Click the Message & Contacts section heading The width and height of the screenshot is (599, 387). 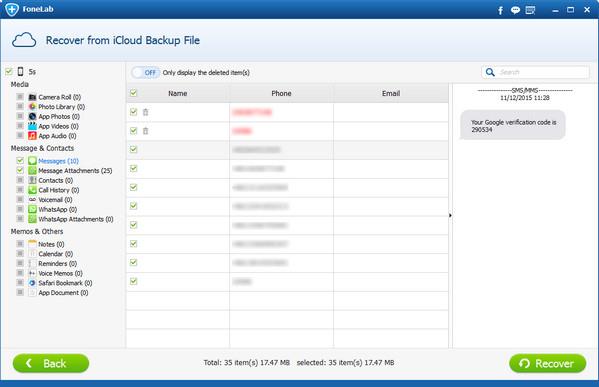pos(42,148)
